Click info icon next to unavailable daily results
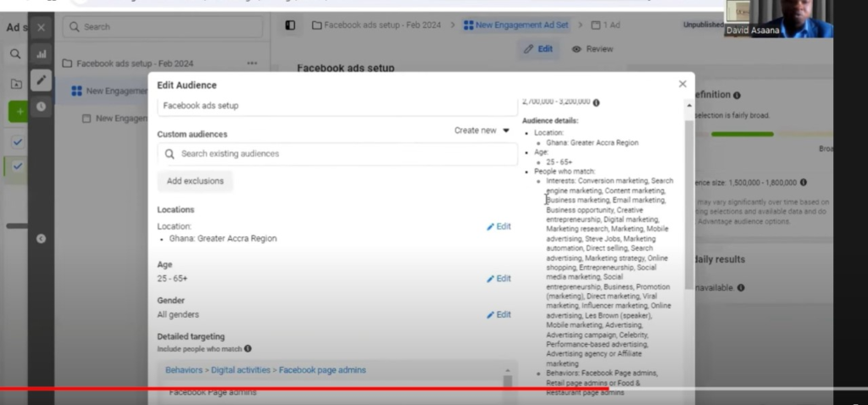This screenshot has width=868, height=405. point(741,288)
